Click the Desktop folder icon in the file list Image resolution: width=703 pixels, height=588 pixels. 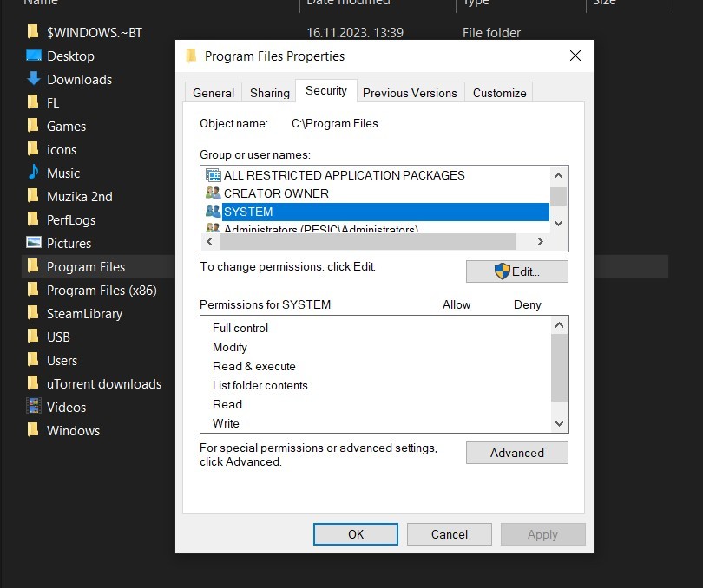[34, 56]
